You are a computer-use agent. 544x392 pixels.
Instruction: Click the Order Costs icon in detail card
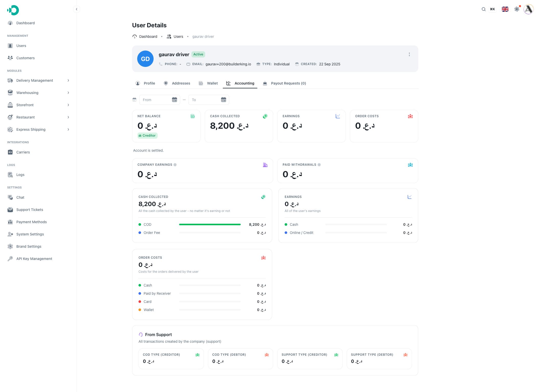pyautogui.click(x=263, y=258)
